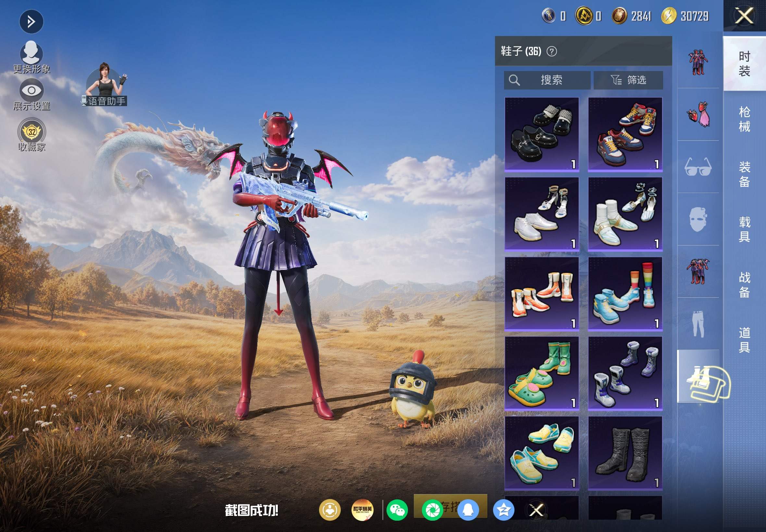766x532 pixels.
Task: Open the glasses category icon
Action: 698,167
